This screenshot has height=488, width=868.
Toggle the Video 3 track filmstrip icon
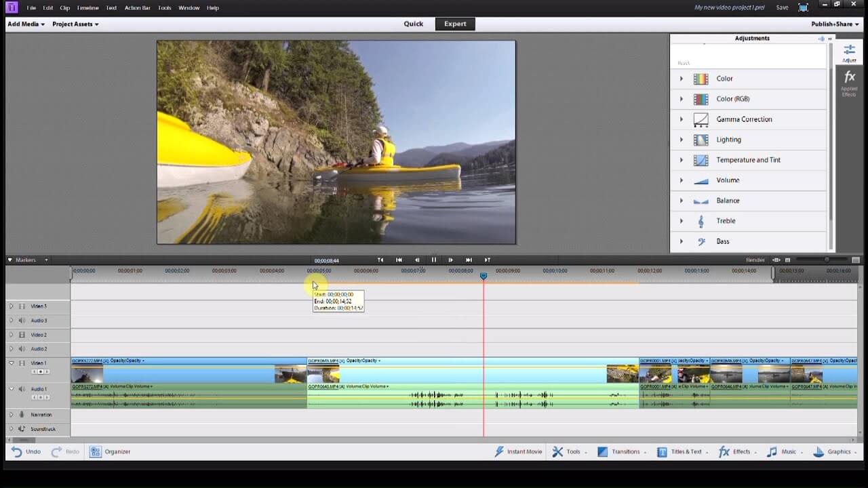click(x=22, y=306)
